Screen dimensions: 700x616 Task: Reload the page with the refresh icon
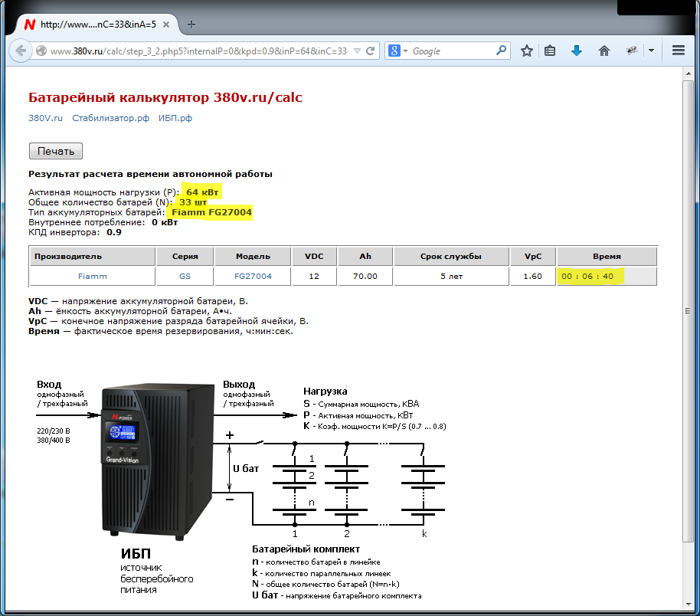click(x=370, y=51)
